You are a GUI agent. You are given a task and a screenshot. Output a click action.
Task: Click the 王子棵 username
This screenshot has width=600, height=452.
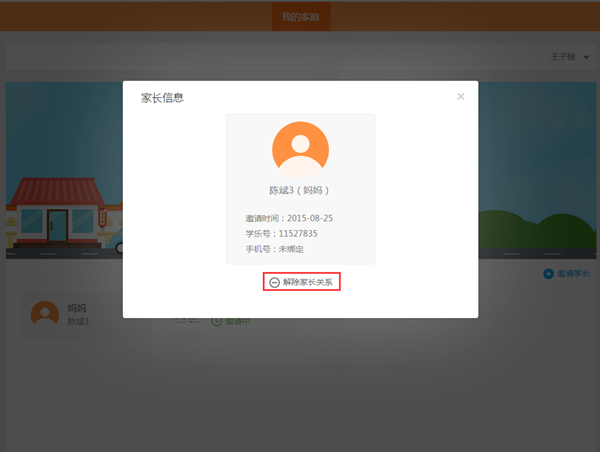[x=562, y=58]
